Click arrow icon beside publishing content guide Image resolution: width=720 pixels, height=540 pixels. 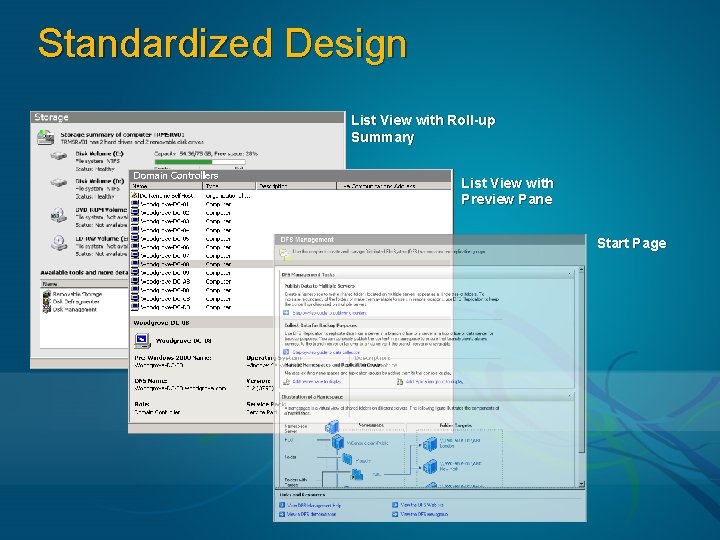point(286,313)
